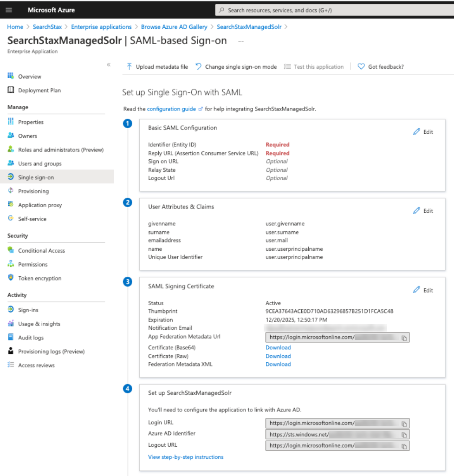Viewport: 454px width, 476px height.
Task: Go to SearchStaxManagedSolr breadcrumb
Action: [x=249, y=27]
